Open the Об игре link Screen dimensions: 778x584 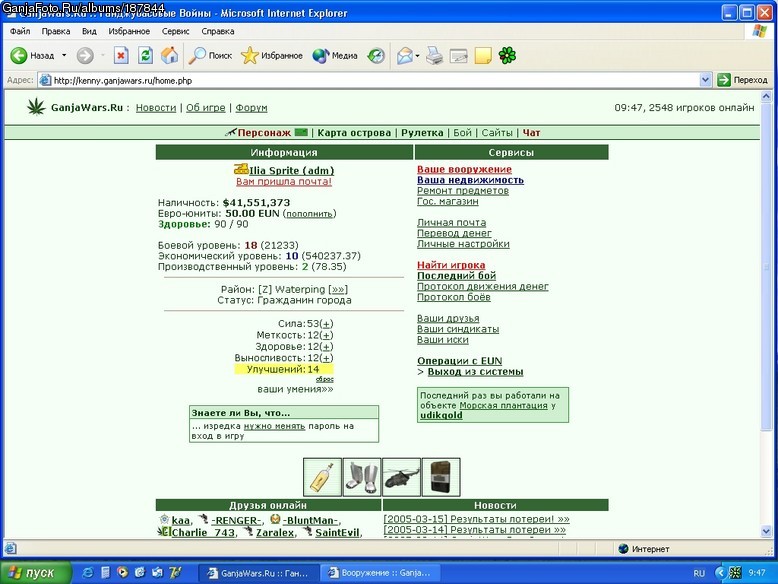[x=205, y=108]
